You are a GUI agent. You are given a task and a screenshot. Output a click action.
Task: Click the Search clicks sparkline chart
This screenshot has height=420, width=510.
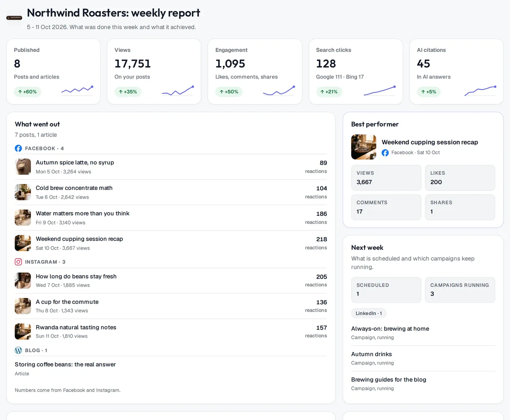(380, 90)
